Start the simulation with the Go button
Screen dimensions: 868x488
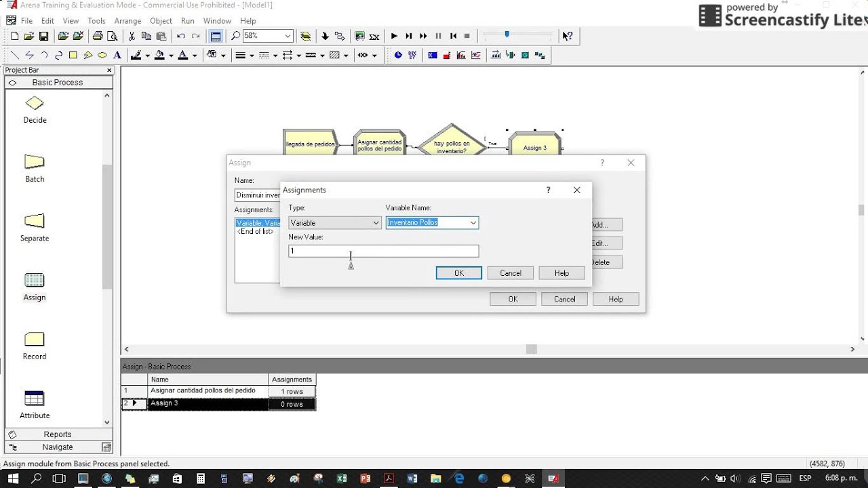pos(394,36)
